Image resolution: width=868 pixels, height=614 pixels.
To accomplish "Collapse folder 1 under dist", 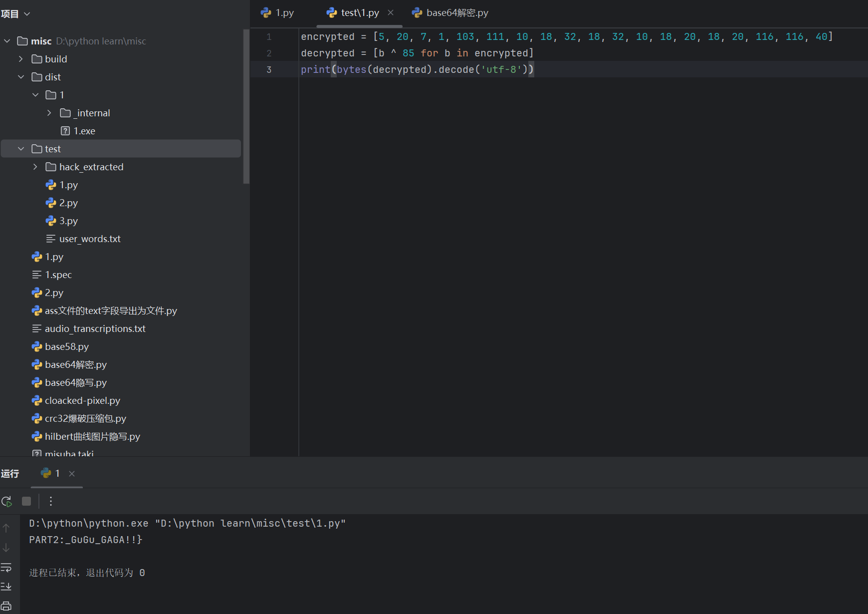I will click(x=35, y=95).
